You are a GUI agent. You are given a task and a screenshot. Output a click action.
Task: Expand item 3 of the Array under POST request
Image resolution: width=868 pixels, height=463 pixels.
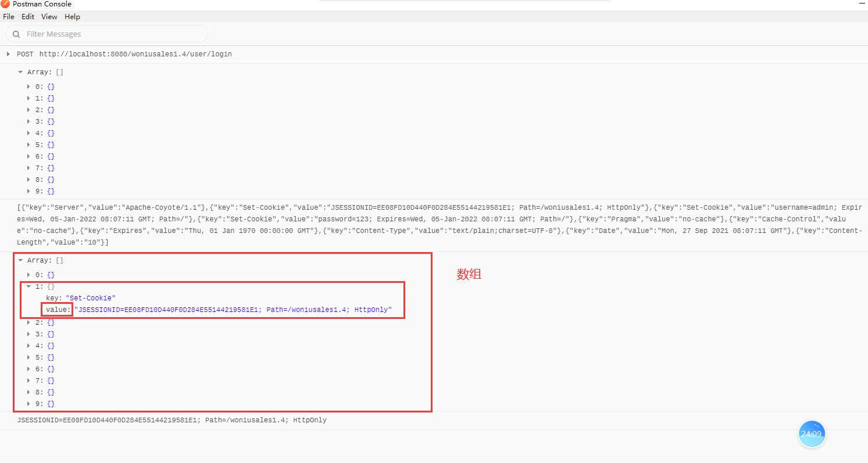click(x=28, y=121)
